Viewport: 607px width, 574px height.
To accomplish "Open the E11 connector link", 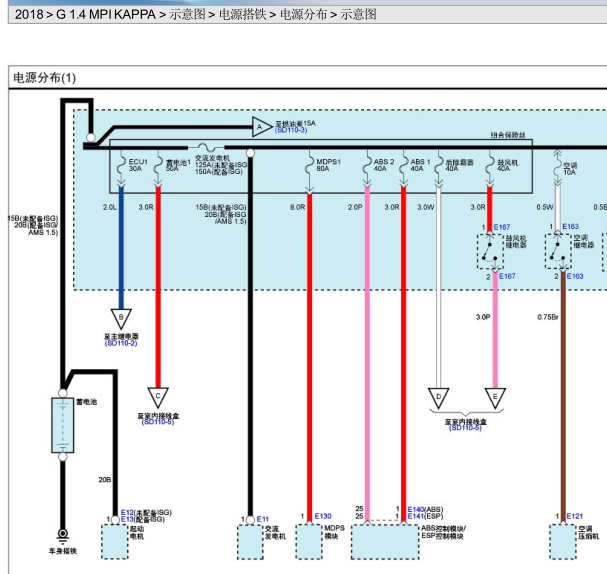I will [262, 519].
